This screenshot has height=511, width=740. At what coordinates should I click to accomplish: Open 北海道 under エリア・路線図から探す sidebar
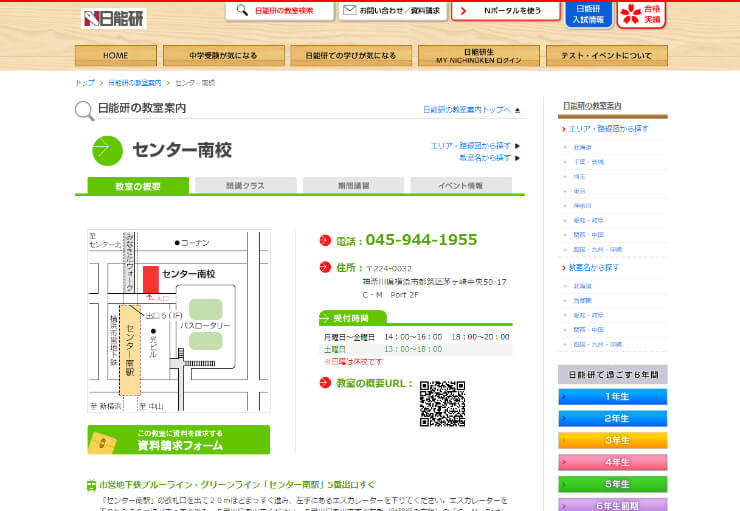pyautogui.click(x=582, y=148)
